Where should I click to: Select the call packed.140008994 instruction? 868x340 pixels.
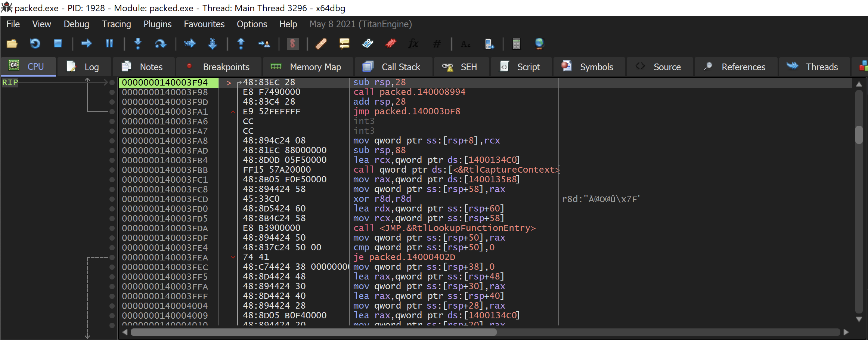(x=409, y=92)
